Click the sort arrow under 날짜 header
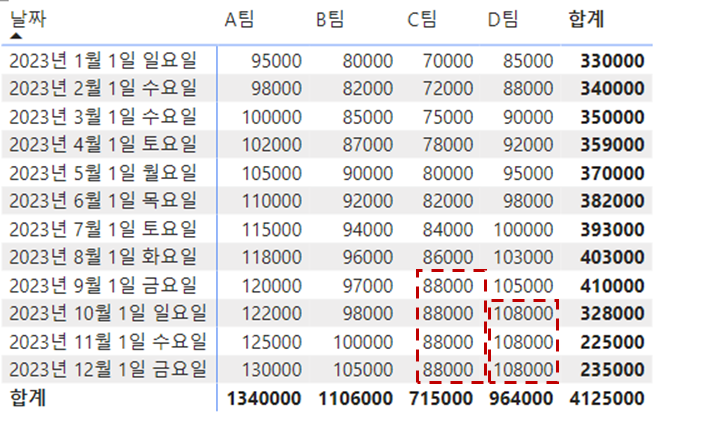The width and height of the screenshot is (714, 425). click(16, 36)
